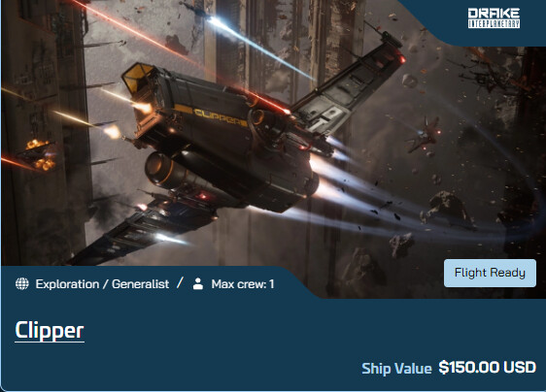
Task: Click the person icon beside Max crew
Action: (x=198, y=284)
